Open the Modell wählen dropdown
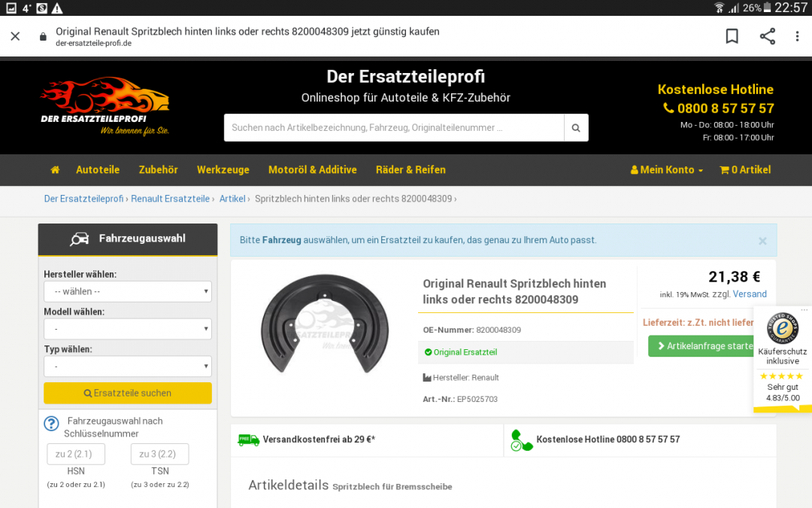The image size is (812, 508). tap(128, 329)
